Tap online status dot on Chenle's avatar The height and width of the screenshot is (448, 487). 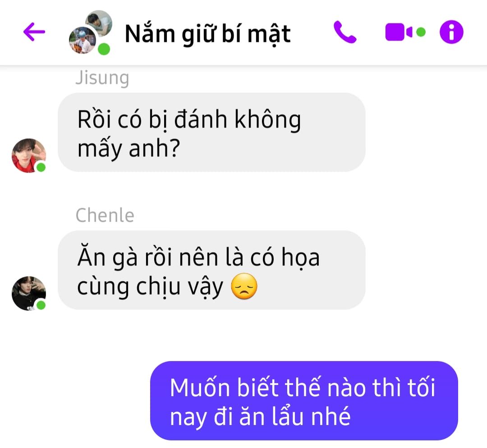[41, 305]
